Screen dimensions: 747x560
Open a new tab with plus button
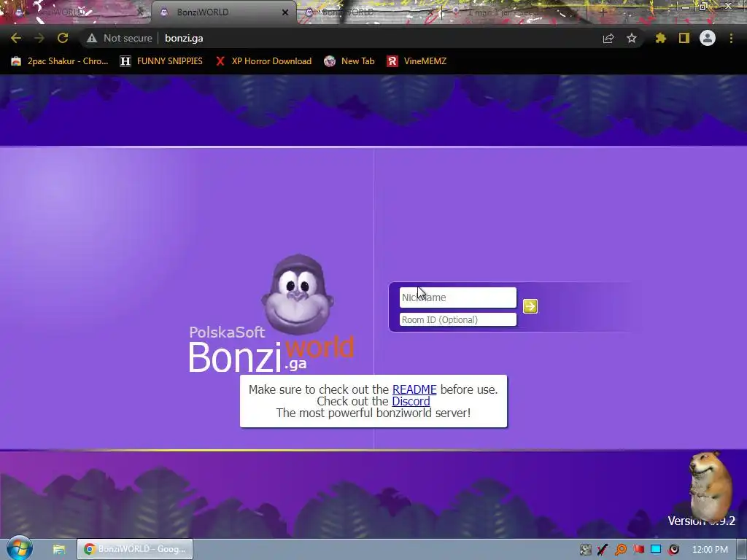[603, 12]
